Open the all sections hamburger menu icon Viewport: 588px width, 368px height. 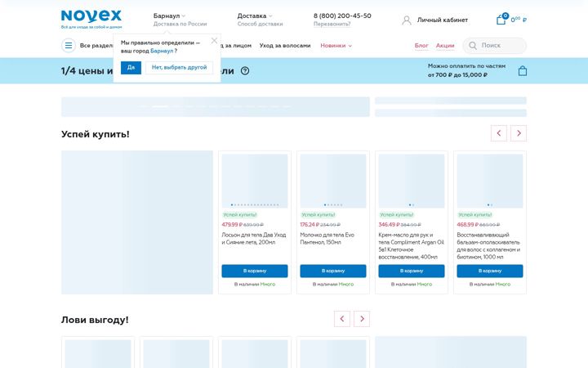pos(69,46)
